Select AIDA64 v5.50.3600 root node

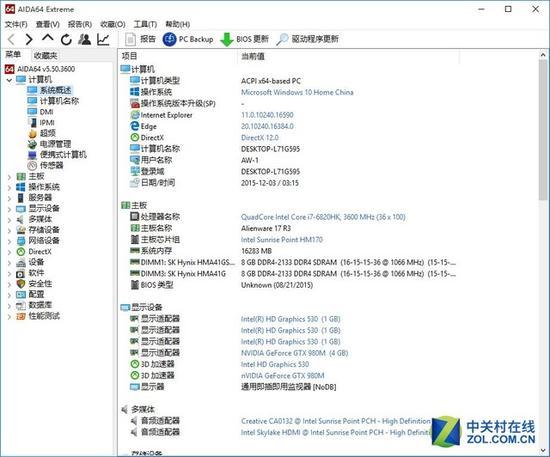[40, 69]
